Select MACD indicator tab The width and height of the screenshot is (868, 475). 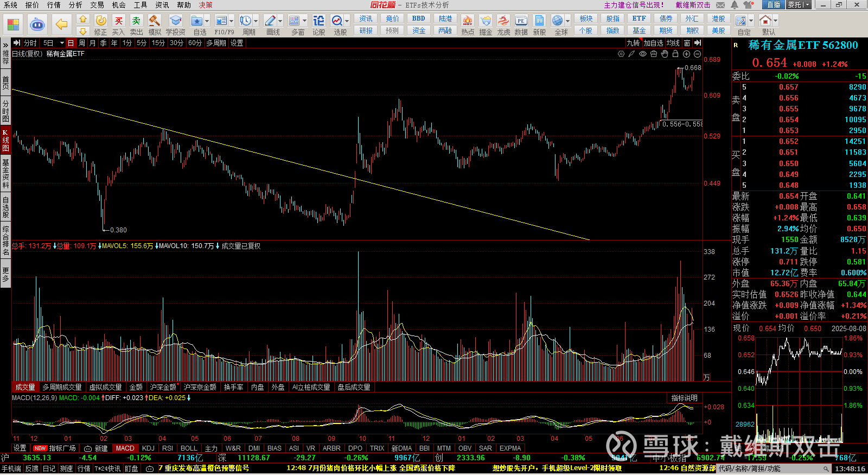point(125,448)
